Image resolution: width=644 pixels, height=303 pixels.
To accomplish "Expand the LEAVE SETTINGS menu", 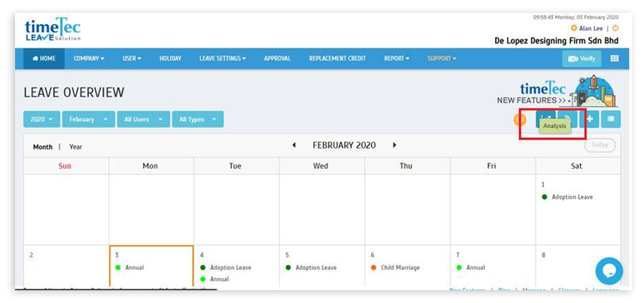I will coord(223,59).
